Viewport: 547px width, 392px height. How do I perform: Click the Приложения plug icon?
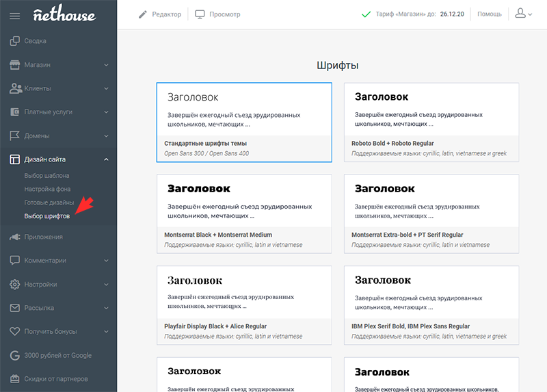[x=14, y=237]
